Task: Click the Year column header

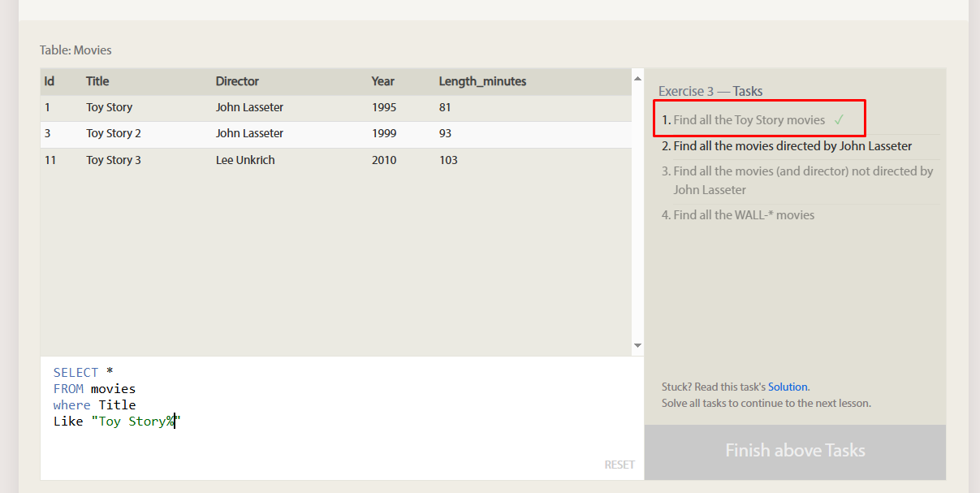Action: [x=383, y=81]
